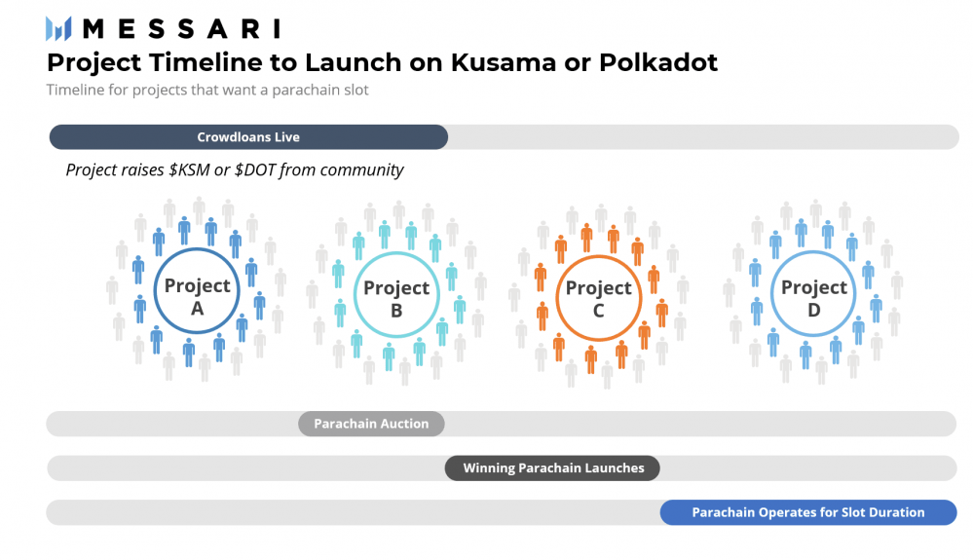Viewport: 973px width, 560px height.
Task: Click the Project D circle
Action: tap(813, 296)
